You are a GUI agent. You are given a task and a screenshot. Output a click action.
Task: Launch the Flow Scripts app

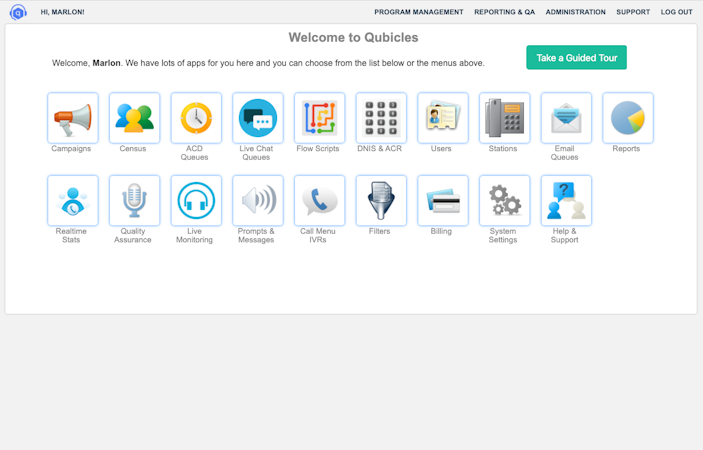coord(320,118)
